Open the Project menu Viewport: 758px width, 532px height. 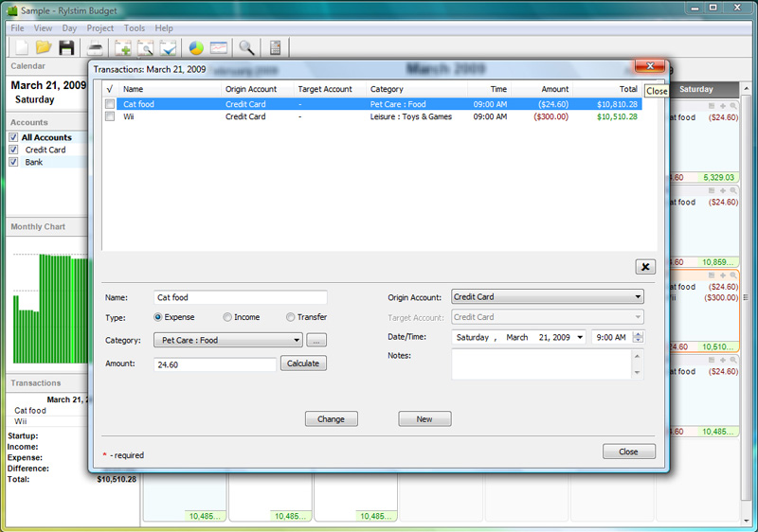[x=100, y=28]
